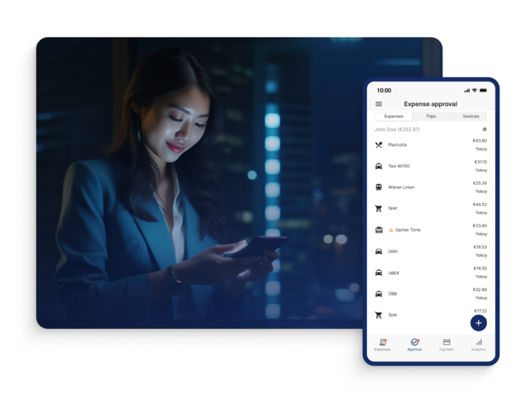
Task: Click the €22.60 amount
Action: pos(480,290)
